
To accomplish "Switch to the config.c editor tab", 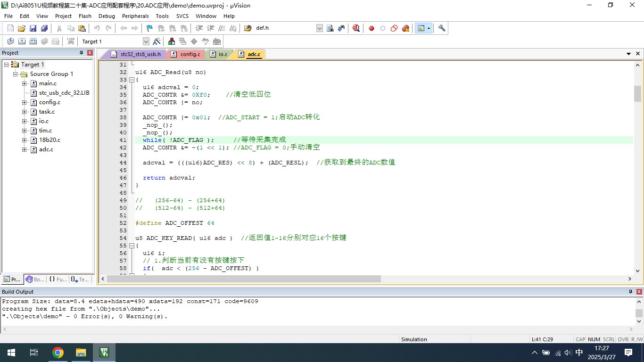I will pos(186,54).
